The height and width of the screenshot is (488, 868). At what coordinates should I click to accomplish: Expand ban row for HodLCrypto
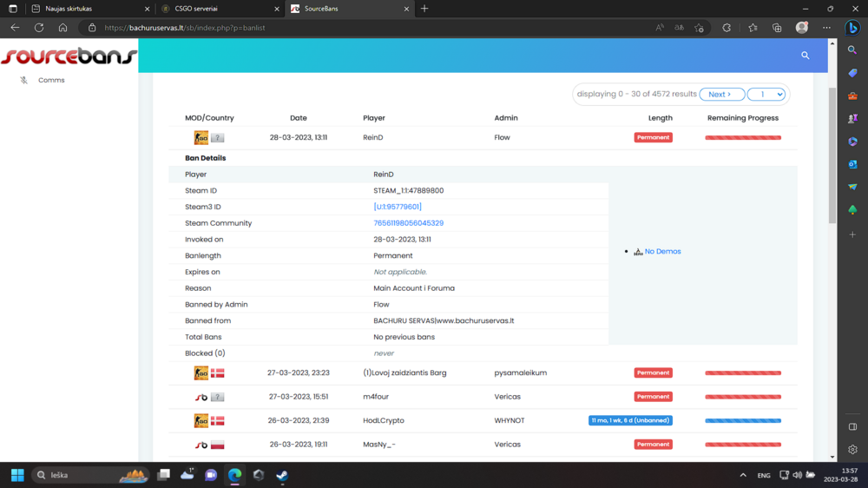click(x=383, y=420)
